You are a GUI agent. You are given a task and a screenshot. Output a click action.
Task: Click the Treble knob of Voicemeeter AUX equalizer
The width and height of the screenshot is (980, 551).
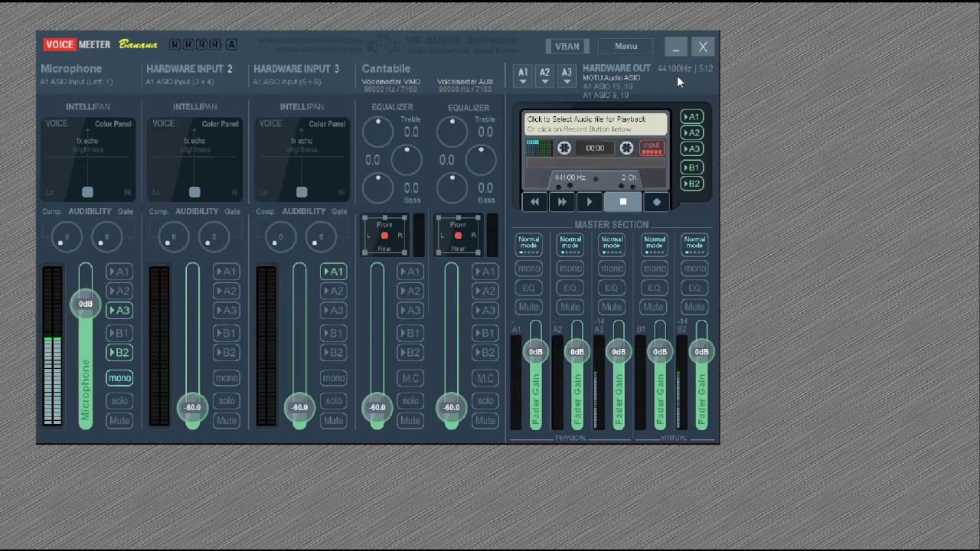(452, 132)
